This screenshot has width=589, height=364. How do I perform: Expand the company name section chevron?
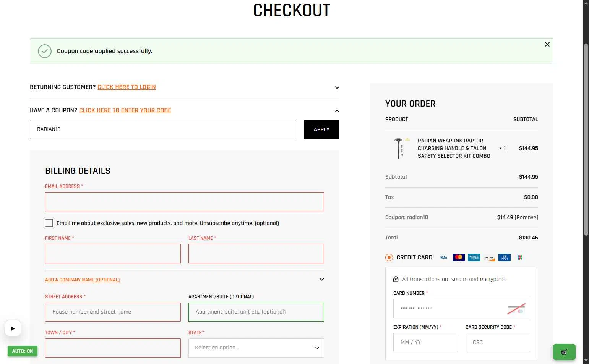pyautogui.click(x=321, y=279)
